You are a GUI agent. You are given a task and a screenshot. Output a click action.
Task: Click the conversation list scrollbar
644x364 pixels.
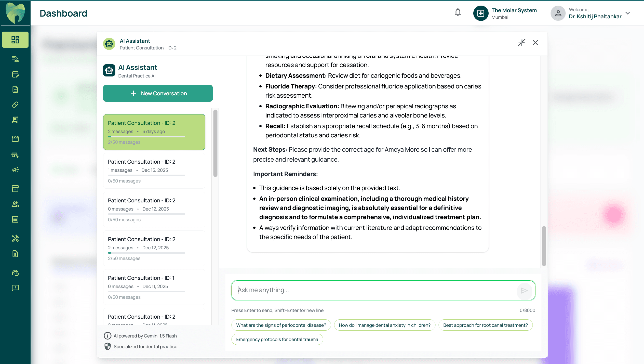(215, 143)
